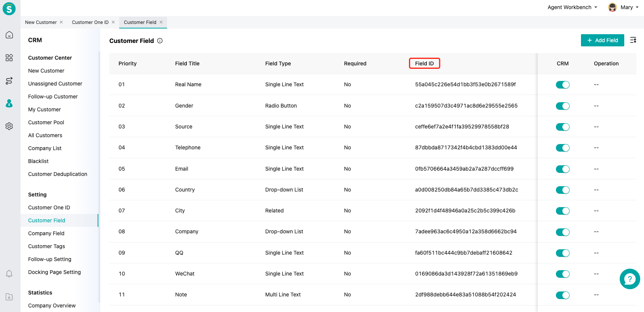Viewport: 644px width, 312px height.
Task: Open Customer One ID under Setting
Action: click(x=49, y=207)
